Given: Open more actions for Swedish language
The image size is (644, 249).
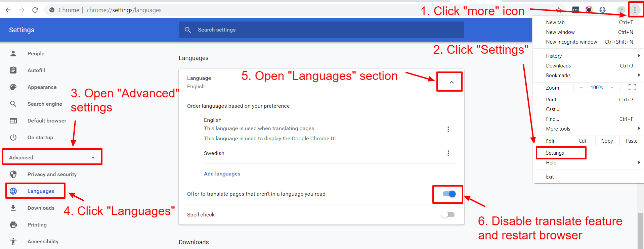Looking at the screenshot, I should pos(448,153).
